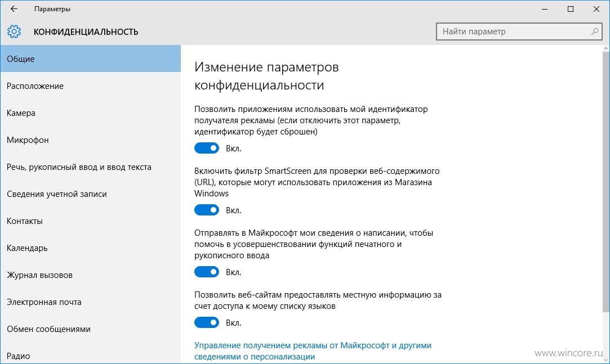
Task: Click the 'Изменение параметров конфиденциальности' heading
Action: pyautogui.click(x=266, y=76)
